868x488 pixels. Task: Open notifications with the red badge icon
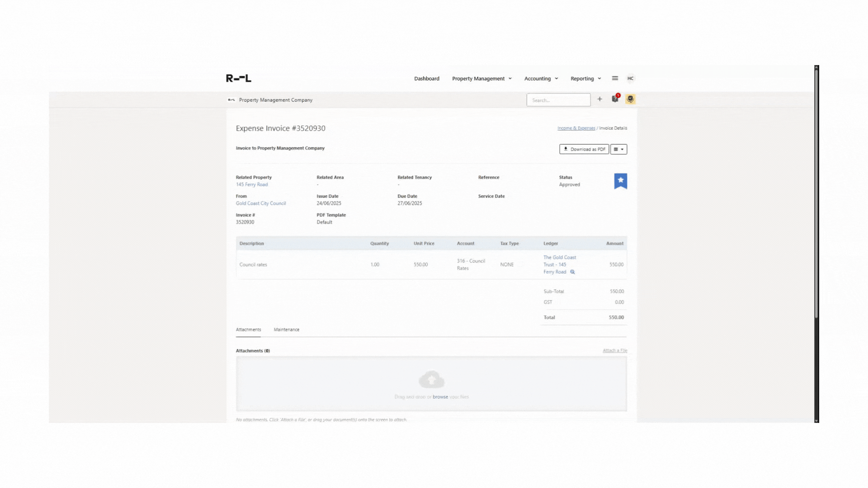pyautogui.click(x=615, y=99)
